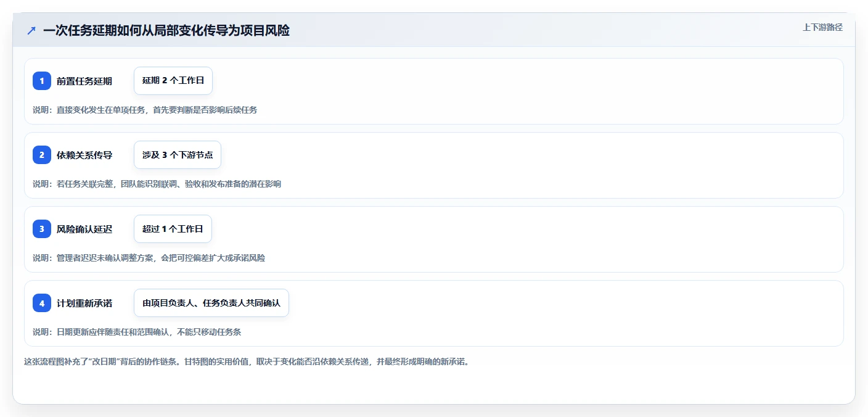Screen dimensions: 868x417
Task: Click the step 2 number badge
Action: (x=42, y=155)
